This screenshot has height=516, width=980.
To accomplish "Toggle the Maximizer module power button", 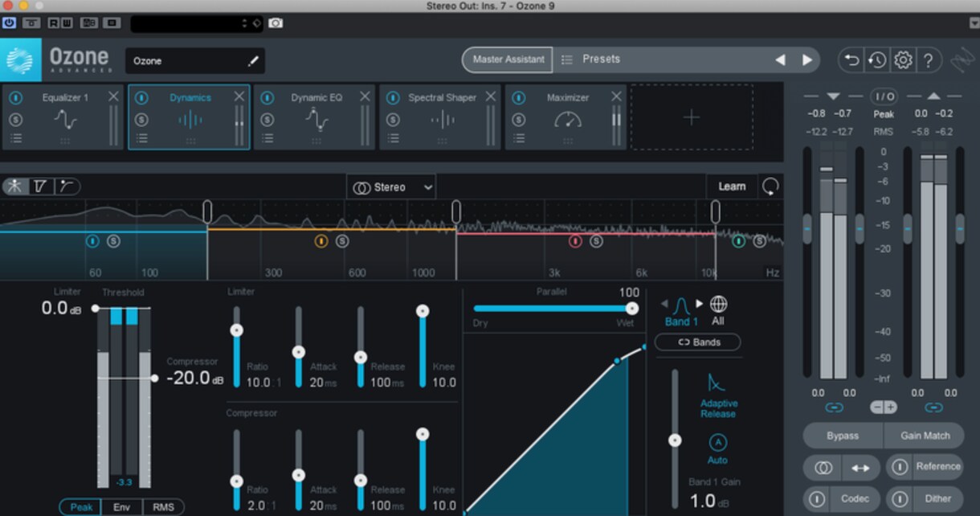I will pos(519,98).
